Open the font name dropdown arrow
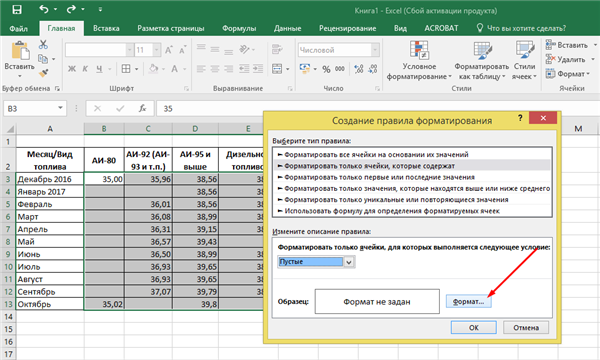The width and height of the screenshot is (600, 360). click(130, 50)
